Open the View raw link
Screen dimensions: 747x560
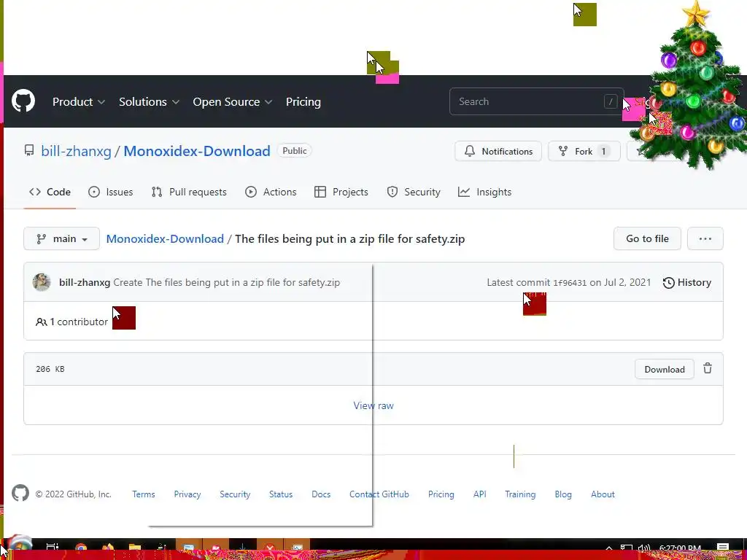coord(373,405)
